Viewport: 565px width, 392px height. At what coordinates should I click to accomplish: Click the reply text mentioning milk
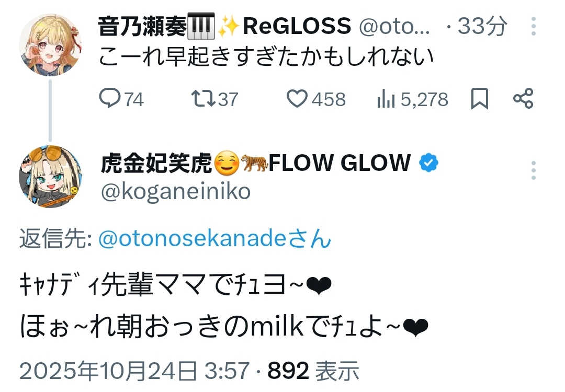[x=224, y=328]
